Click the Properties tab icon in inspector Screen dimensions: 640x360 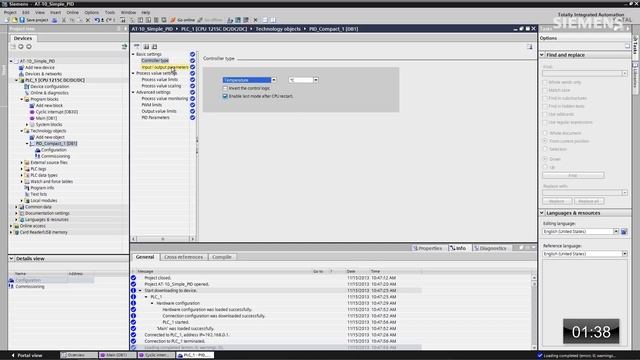click(415, 248)
